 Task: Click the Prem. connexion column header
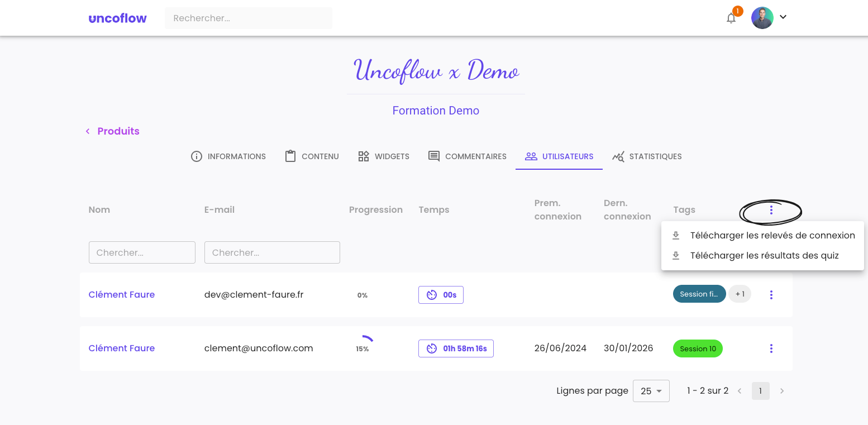pyautogui.click(x=557, y=210)
